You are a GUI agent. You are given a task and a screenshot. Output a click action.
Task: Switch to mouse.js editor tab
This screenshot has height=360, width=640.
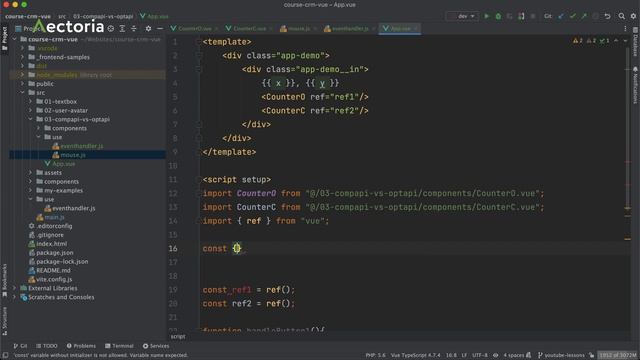point(298,29)
